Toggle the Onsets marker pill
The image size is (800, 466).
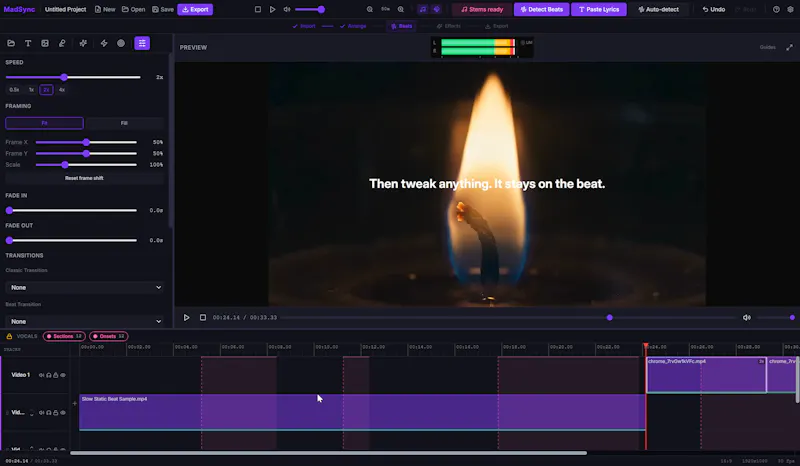(x=109, y=336)
